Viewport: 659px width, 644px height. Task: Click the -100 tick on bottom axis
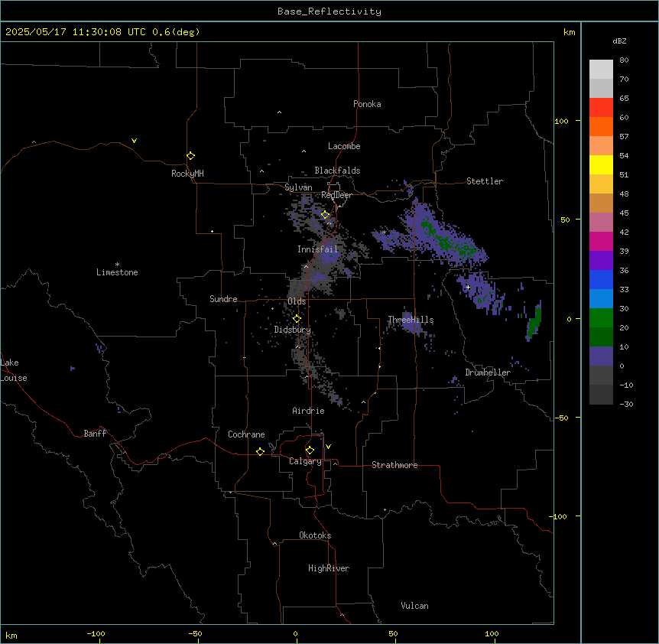point(96,634)
